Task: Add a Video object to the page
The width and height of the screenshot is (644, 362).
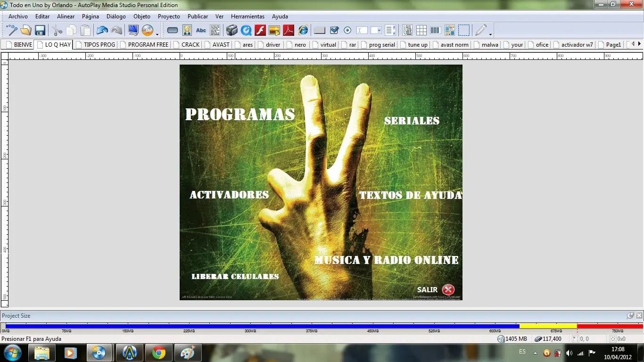Action: click(232, 30)
